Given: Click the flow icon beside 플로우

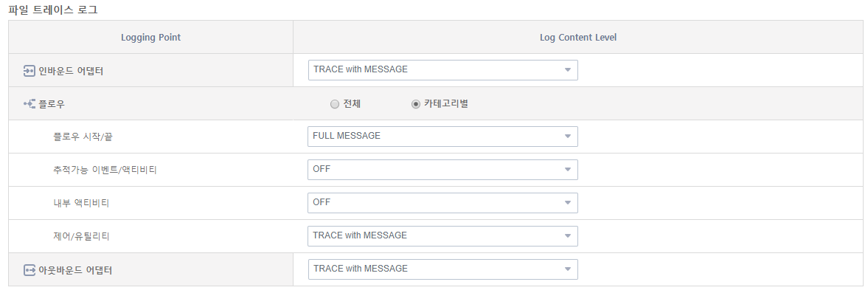Looking at the screenshot, I should click(29, 104).
